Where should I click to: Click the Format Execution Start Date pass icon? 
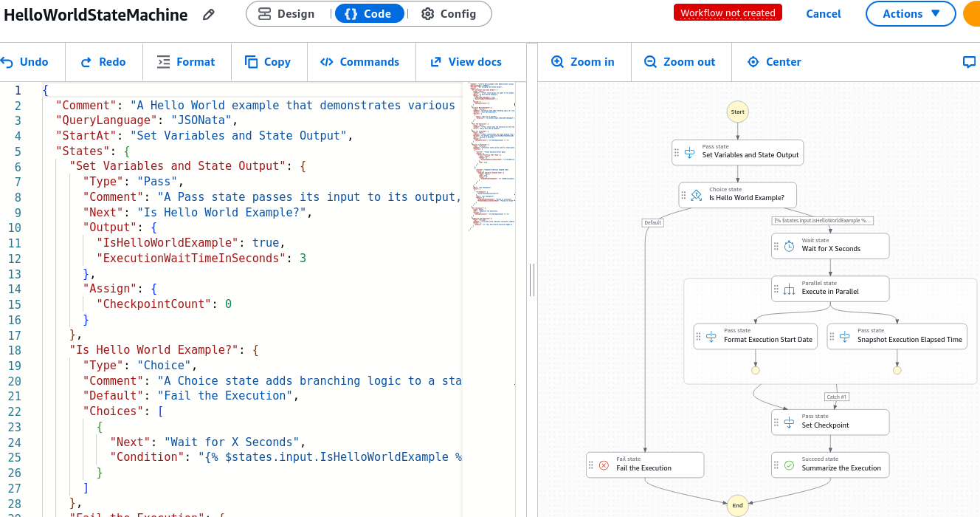pyautogui.click(x=711, y=336)
